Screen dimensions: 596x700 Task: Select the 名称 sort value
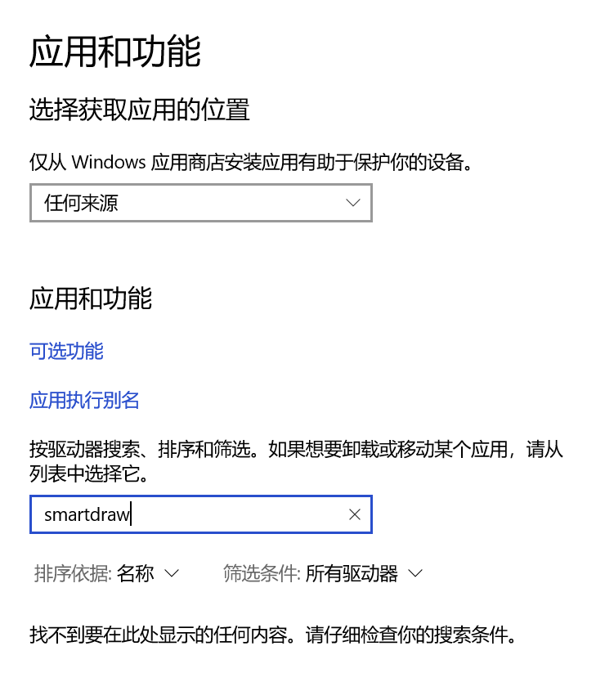pyautogui.click(x=135, y=574)
